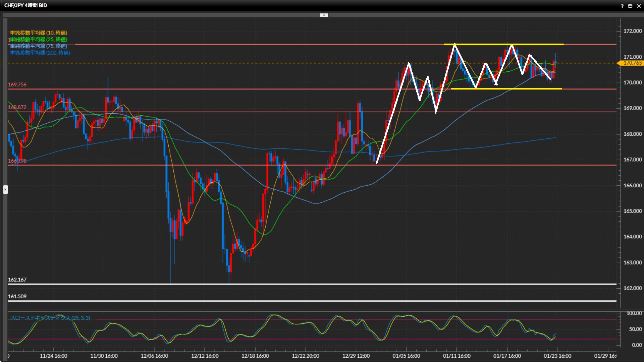Click the 169.756 horizontal line label

click(17, 84)
